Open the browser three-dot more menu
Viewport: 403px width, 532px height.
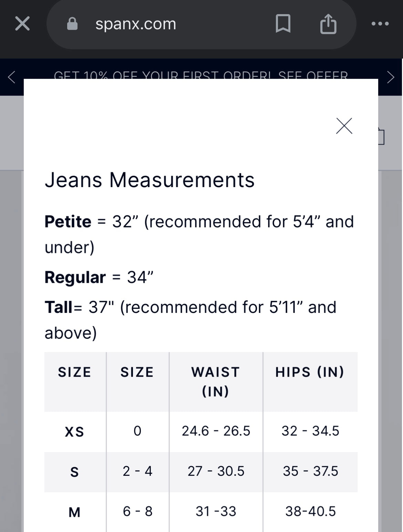tap(380, 24)
